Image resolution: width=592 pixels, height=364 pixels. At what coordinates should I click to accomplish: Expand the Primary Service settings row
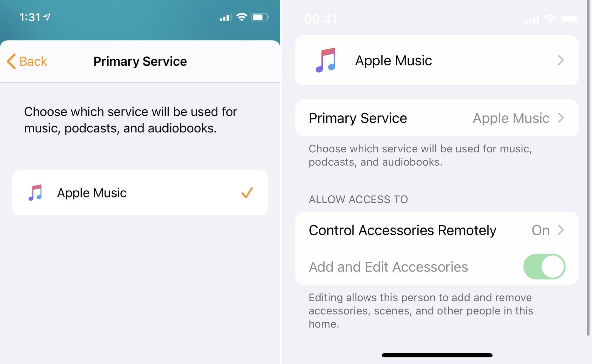coord(437,118)
